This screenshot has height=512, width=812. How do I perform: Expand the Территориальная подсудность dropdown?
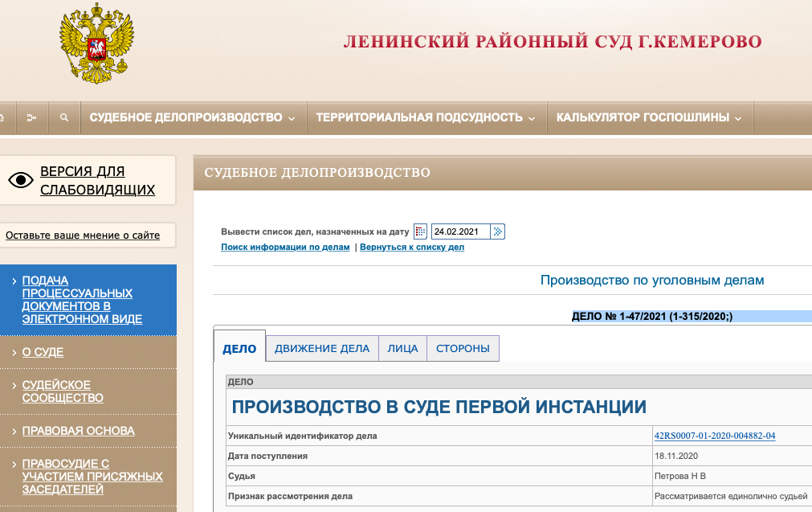tap(425, 118)
